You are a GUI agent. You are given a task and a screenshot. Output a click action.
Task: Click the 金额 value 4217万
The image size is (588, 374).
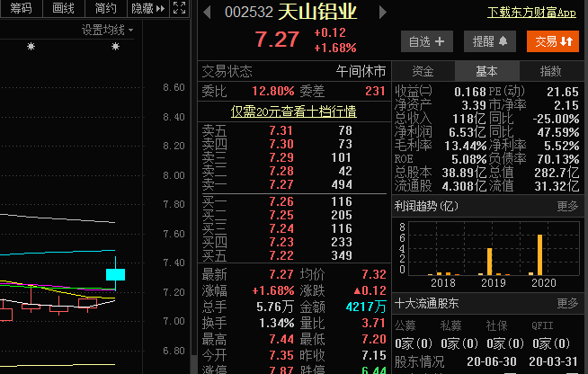pyautogui.click(x=366, y=307)
